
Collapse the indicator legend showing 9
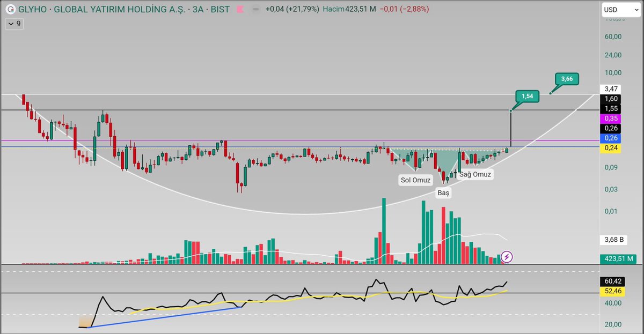[13, 24]
